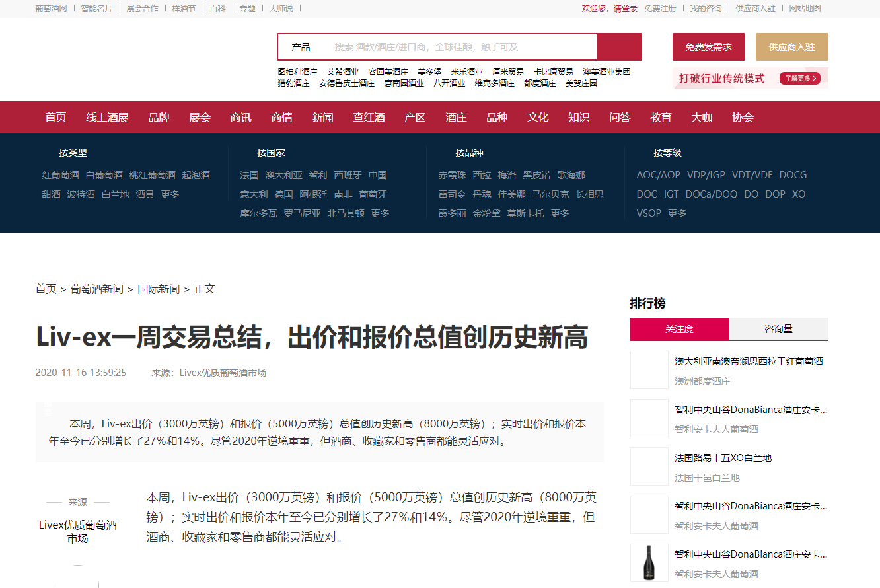Open 我的咨询 in the top bar

click(706, 9)
